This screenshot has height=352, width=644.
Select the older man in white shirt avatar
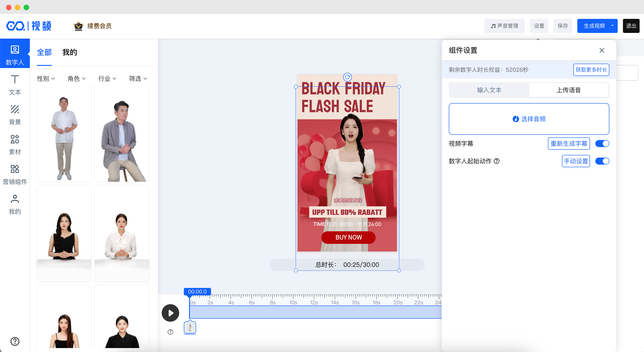click(64, 134)
